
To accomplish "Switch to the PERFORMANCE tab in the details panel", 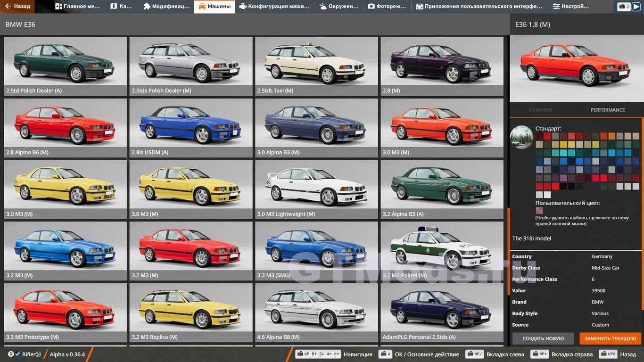I will 608,110.
